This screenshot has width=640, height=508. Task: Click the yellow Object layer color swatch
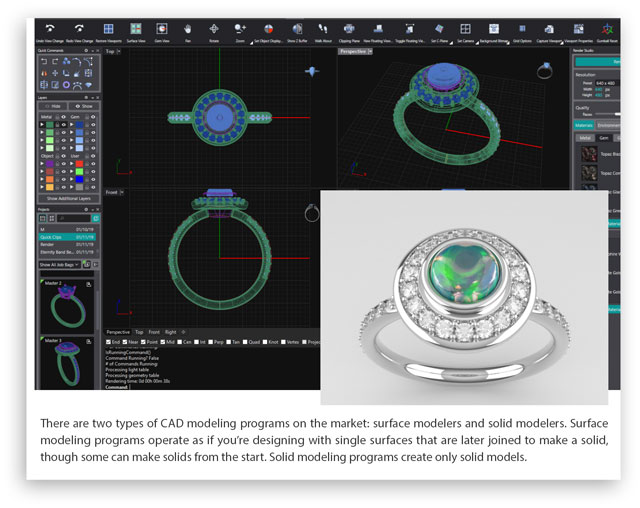tap(50, 187)
